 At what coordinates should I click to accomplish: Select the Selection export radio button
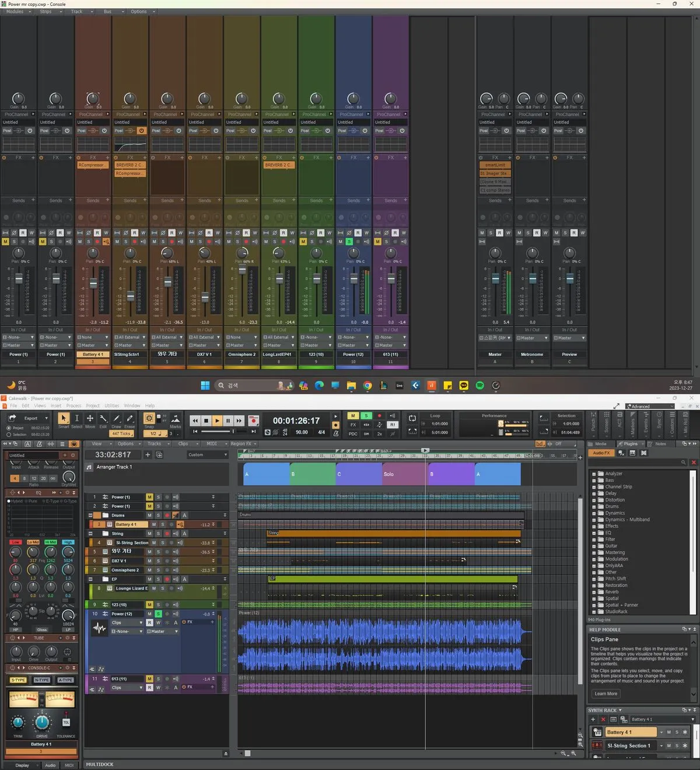pyautogui.click(x=9, y=435)
